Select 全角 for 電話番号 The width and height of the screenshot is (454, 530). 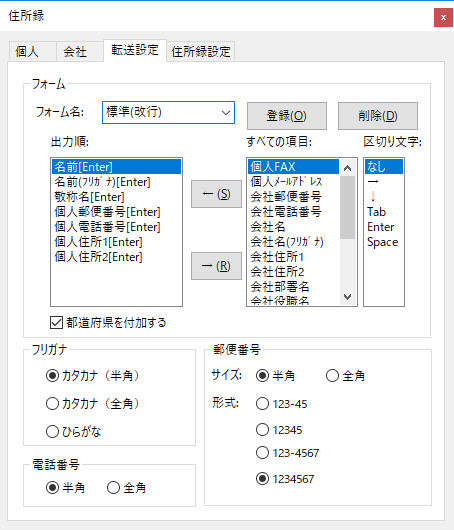tap(113, 488)
